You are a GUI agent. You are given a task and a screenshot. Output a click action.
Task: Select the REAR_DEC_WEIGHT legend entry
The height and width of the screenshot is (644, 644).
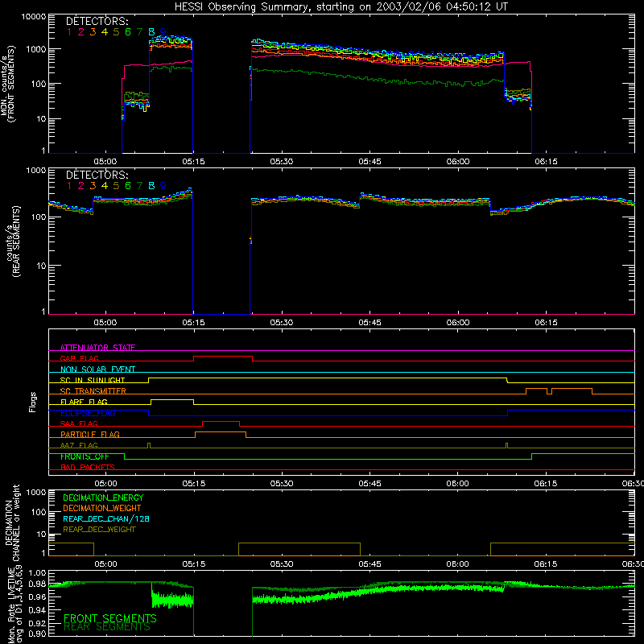point(99,530)
